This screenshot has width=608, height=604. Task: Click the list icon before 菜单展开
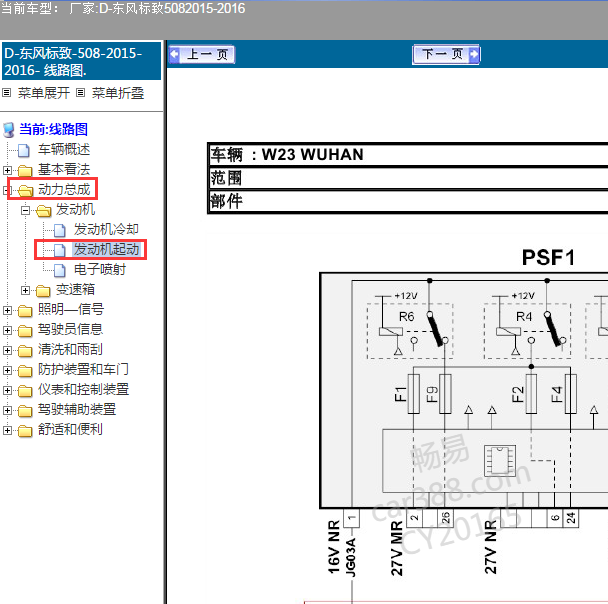6,93
